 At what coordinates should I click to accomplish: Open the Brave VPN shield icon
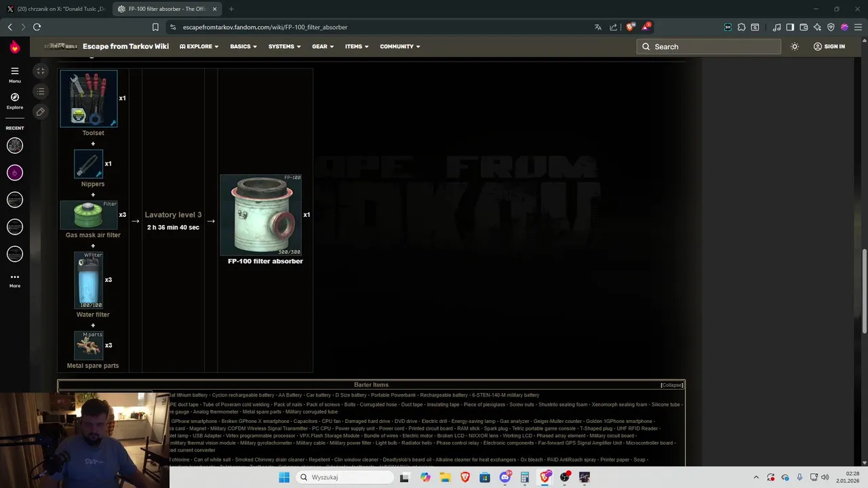tap(831, 27)
